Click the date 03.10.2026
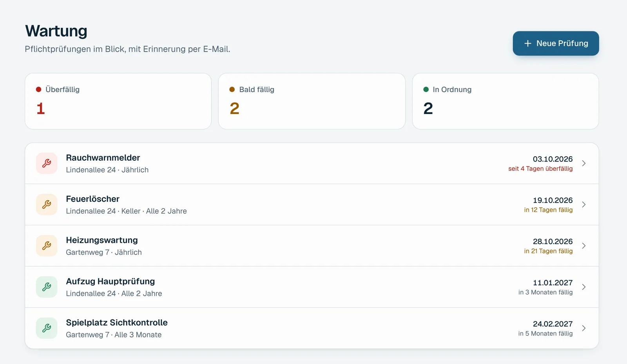 coord(553,159)
